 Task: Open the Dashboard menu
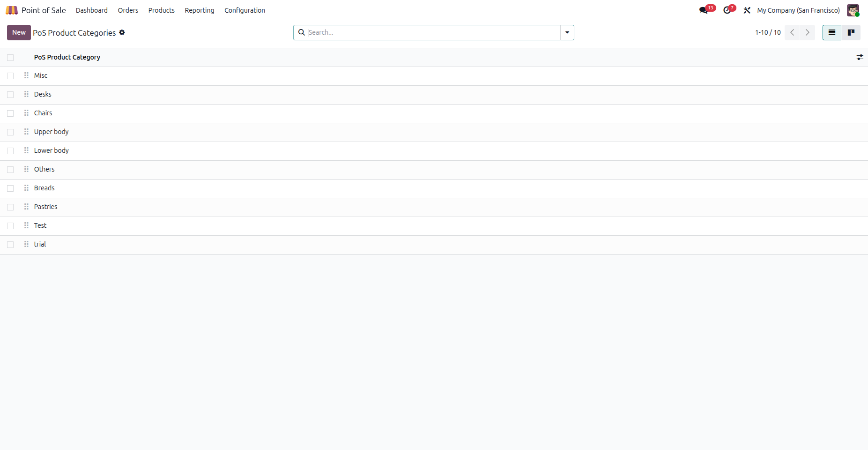pos(92,10)
